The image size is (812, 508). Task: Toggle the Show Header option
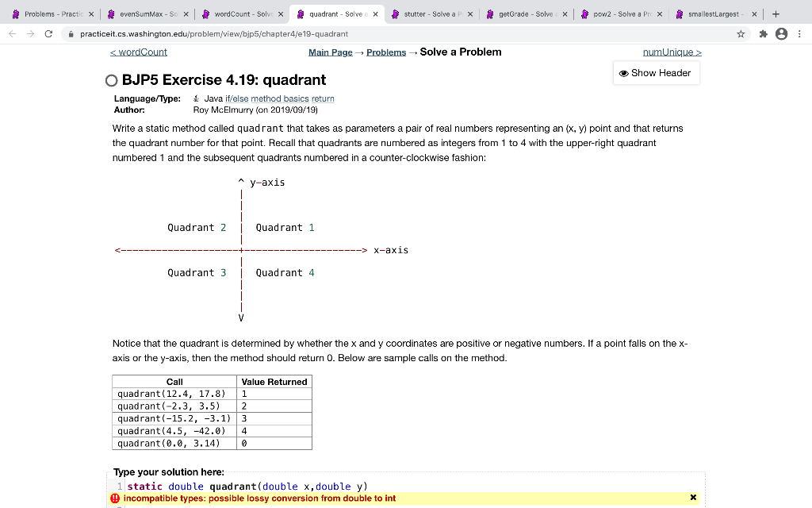pyautogui.click(x=656, y=73)
